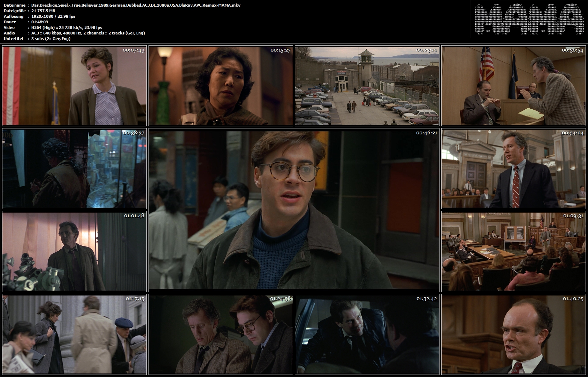Open the car window frame at 01:32:42
This screenshot has width=588, height=377.
pos(367,335)
